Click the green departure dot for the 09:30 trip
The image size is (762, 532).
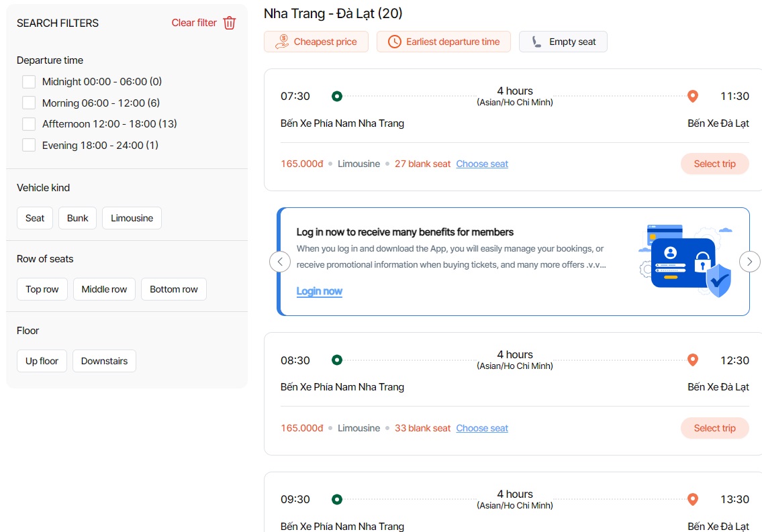point(337,499)
